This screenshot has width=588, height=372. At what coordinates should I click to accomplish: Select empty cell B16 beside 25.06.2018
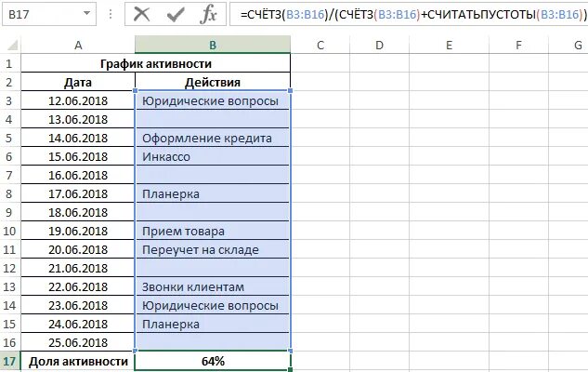[x=213, y=342]
